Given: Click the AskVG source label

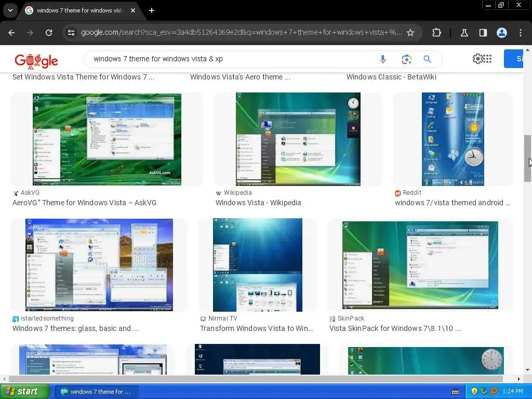Looking at the screenshot, I should [30, 193].
